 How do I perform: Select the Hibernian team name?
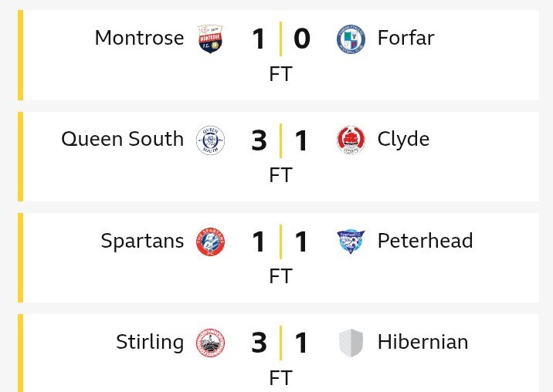coord(422,342)
